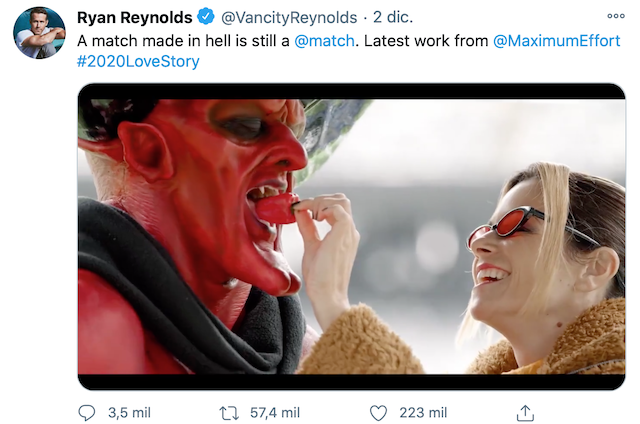Image resolution: width=640 pixels, height=424 pixels.
Task: Click the reply speech bubble icon
Action: (87, 412)
